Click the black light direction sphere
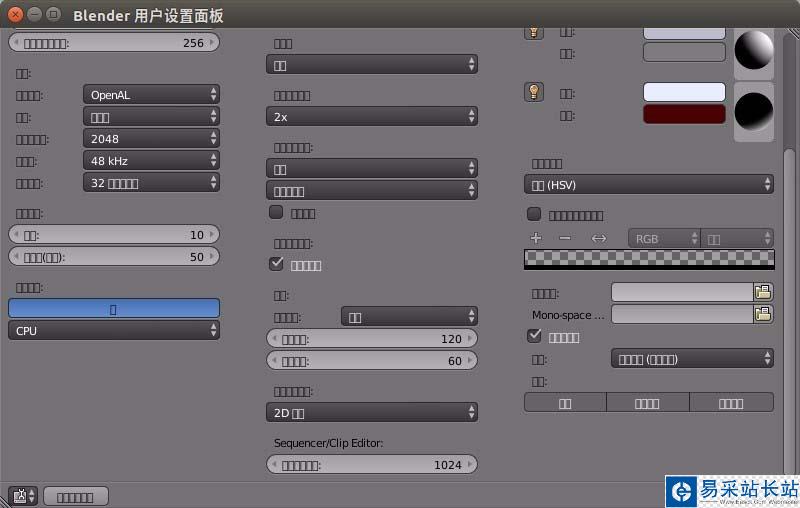 [754, 111]
